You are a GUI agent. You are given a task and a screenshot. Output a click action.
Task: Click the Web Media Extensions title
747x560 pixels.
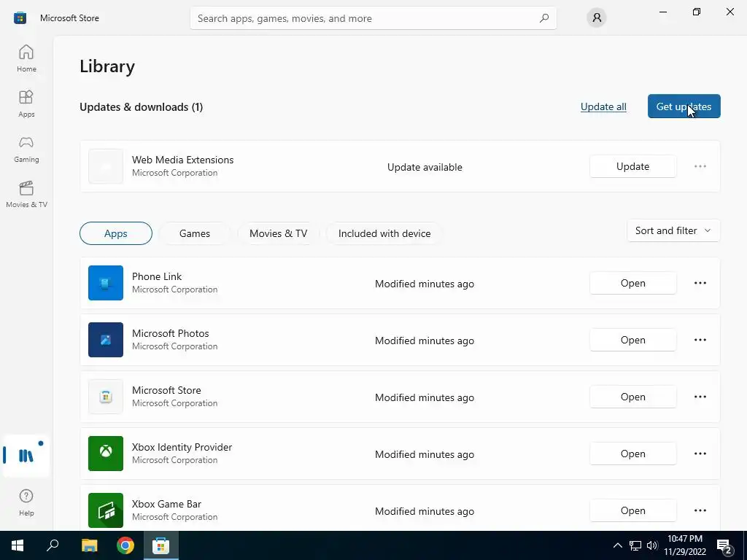pos(183,160)
